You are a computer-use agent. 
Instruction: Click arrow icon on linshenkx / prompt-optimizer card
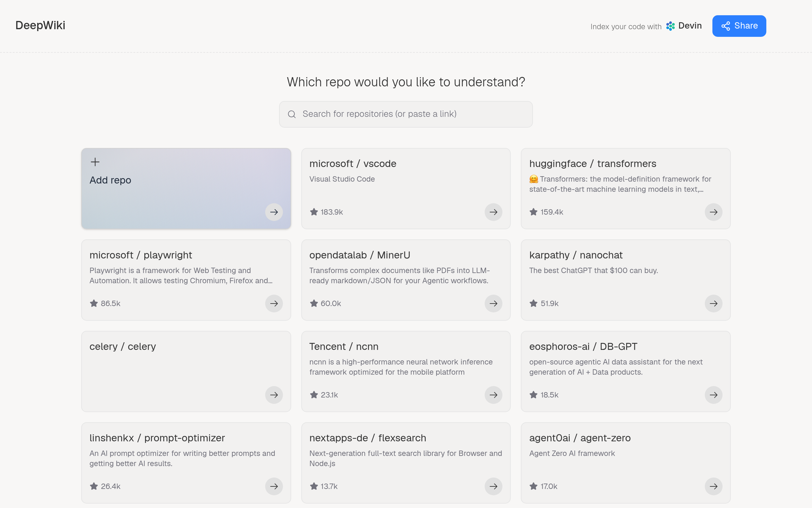(x=274, y=486)
